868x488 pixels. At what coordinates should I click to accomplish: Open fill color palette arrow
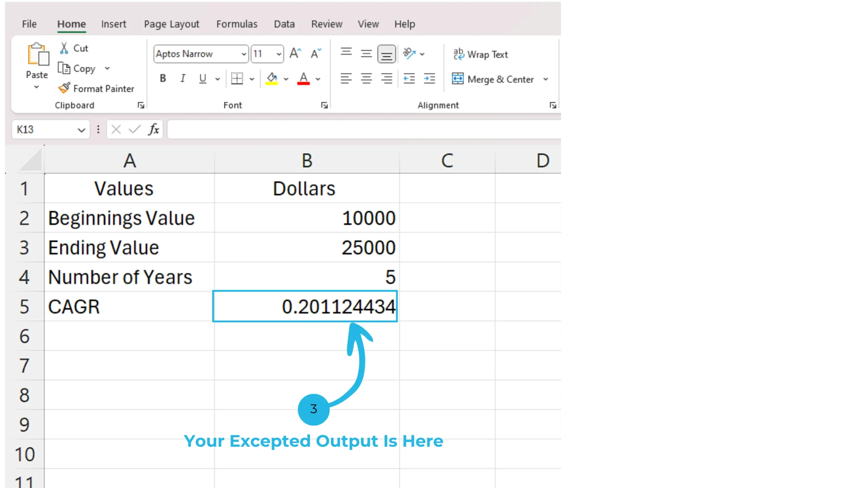286,79
